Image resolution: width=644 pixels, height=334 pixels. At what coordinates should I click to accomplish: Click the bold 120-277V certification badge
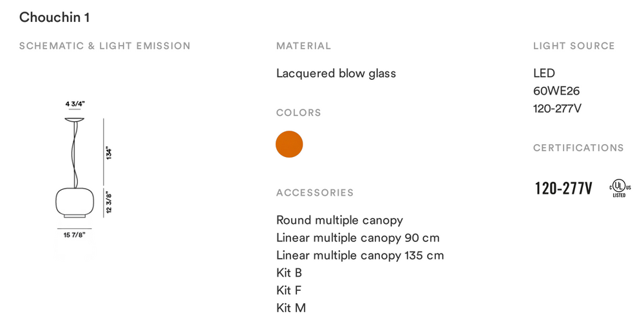(563, 189)
